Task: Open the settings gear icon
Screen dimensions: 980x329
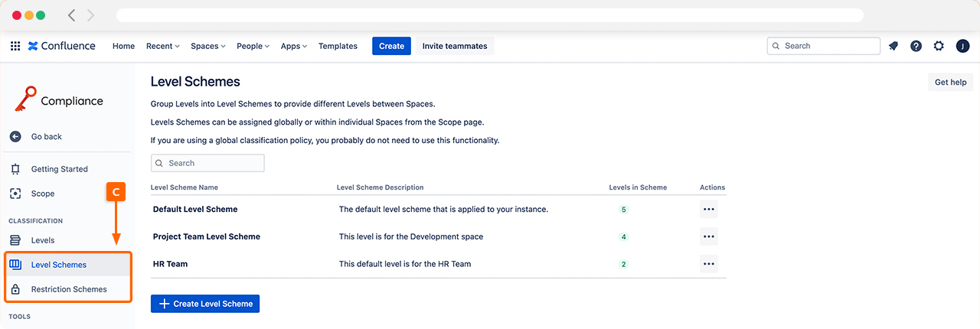Action: click(x=939, y=46)
